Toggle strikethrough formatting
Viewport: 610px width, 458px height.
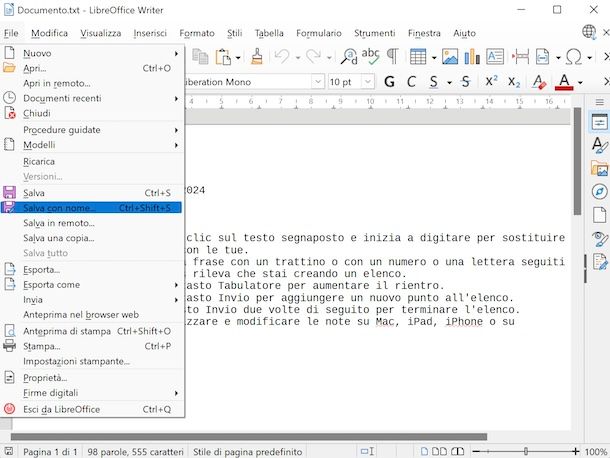(465, 81)
